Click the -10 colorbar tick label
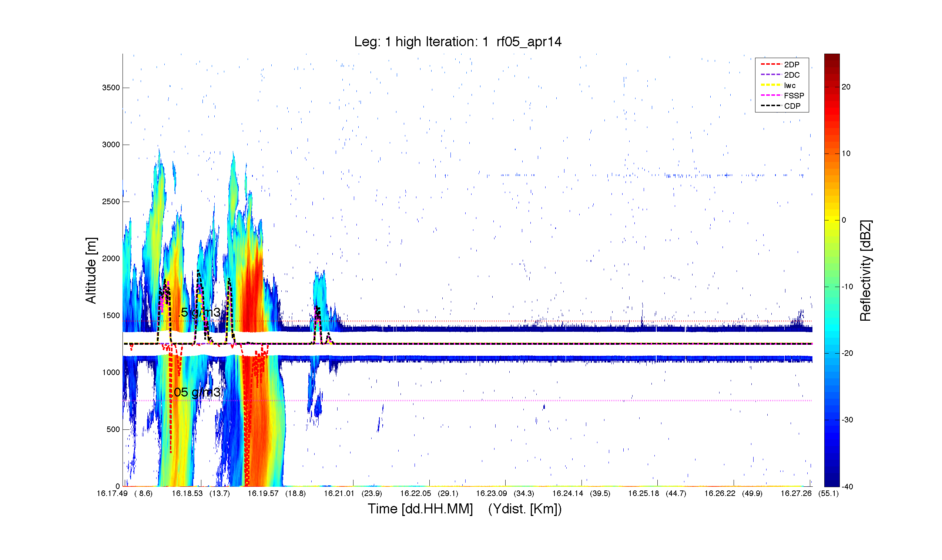This screenshot has height=560, width=942. click(847, 287)
